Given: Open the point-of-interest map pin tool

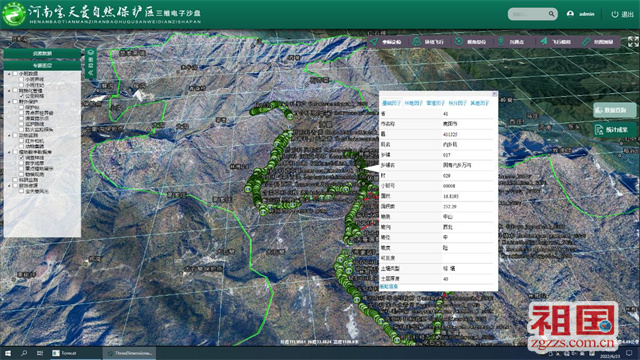Looking at the screenshot, I should [x=501, y=42].
